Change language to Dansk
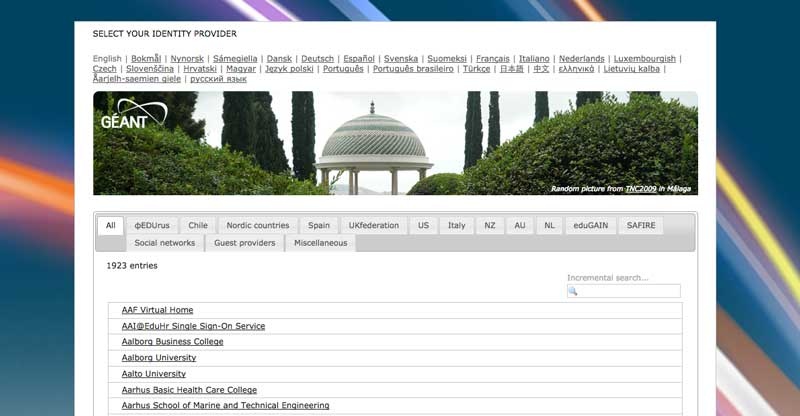This screenshot has width=800, height=416. click(280, 59)
